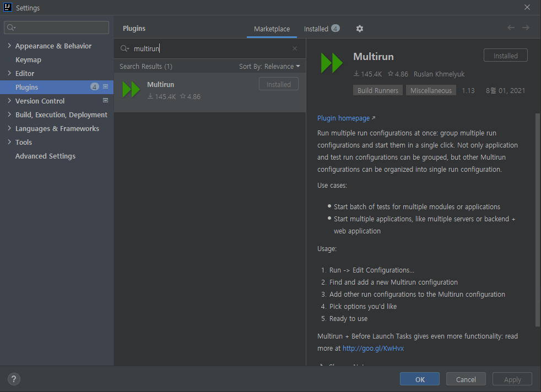Click the large Multirun logo in the details pane
This screenshot has width=541, height=392.
click(x=332, y=63)
